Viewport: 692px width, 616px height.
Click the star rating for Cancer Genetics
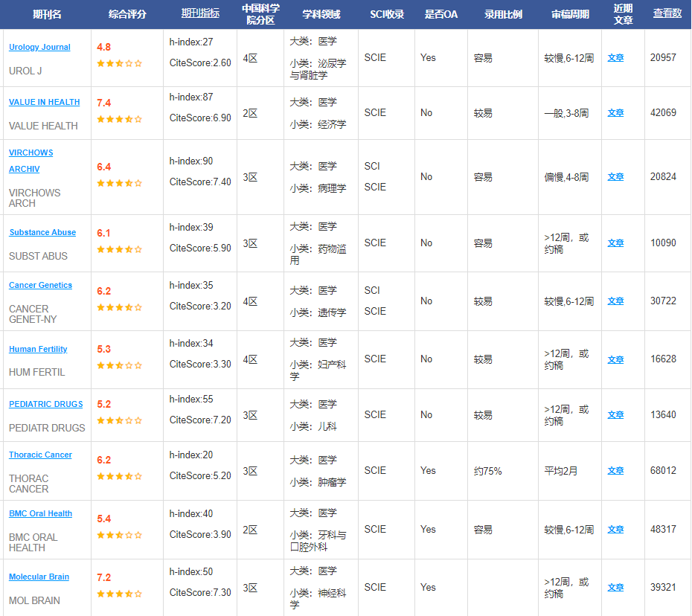coord(120,307)
